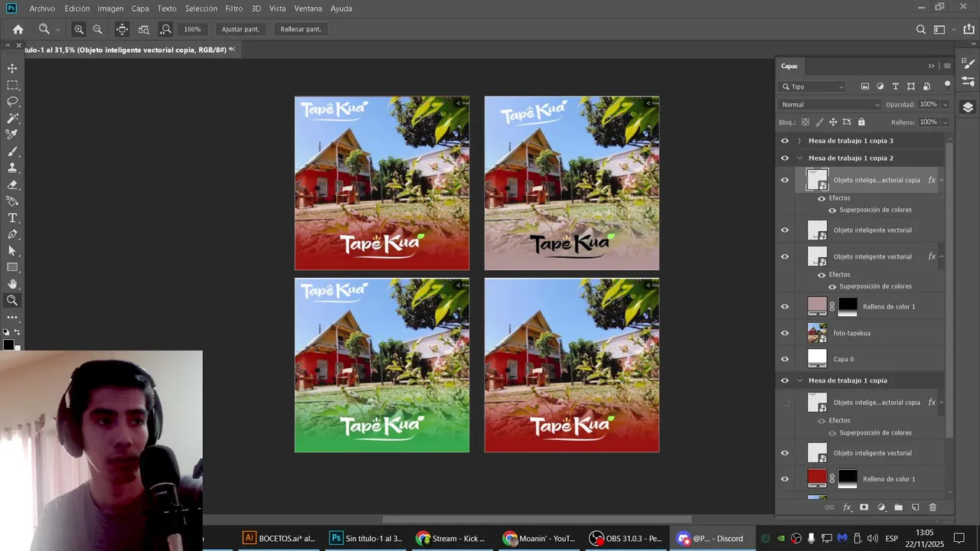Switch to the Capas panel tab
This screenshot has width=980, height=551.
[x=789, y=66]
